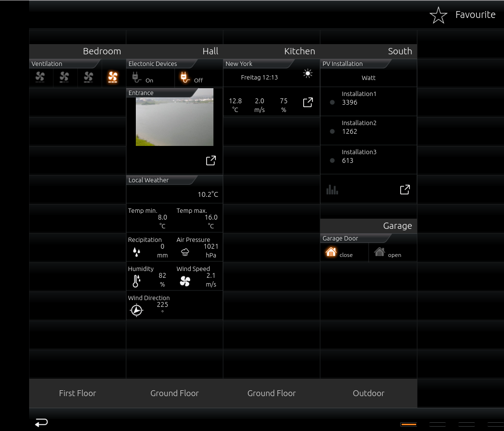Viewport: 504px width, 431px height.
Task: Open the PV Installation bar chart icon
Action: pos(332,190)
